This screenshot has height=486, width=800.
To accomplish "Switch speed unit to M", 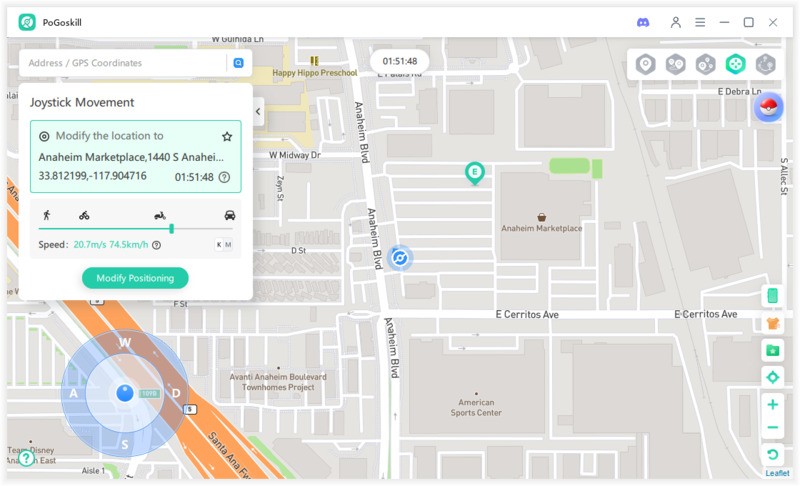I will pyautogui.click(x=228, y=245).
